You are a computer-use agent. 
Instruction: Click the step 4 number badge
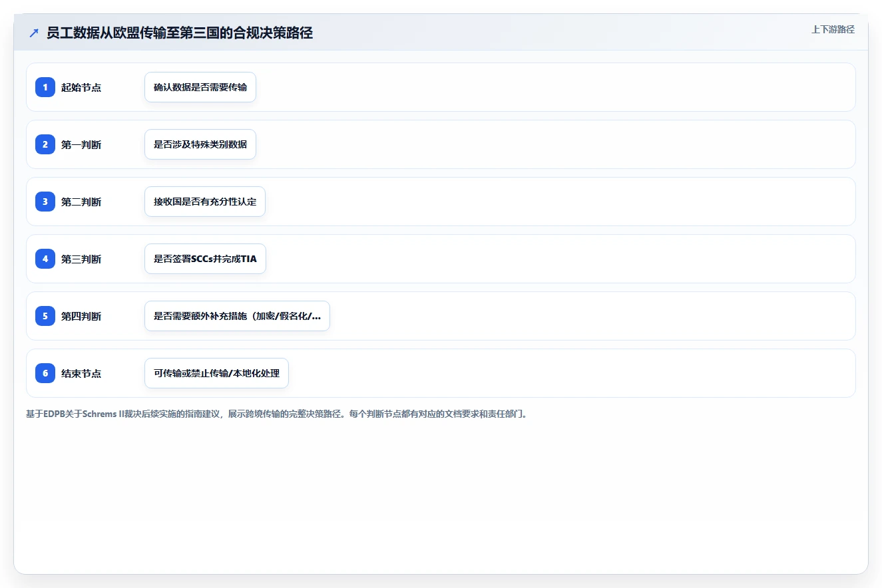[45, 259]
